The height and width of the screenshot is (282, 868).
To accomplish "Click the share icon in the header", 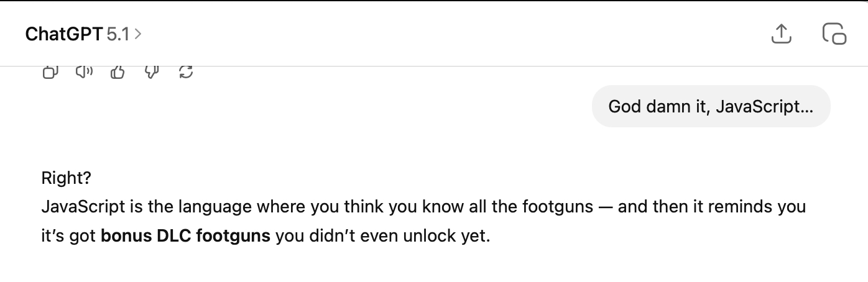I will [781, 34].
